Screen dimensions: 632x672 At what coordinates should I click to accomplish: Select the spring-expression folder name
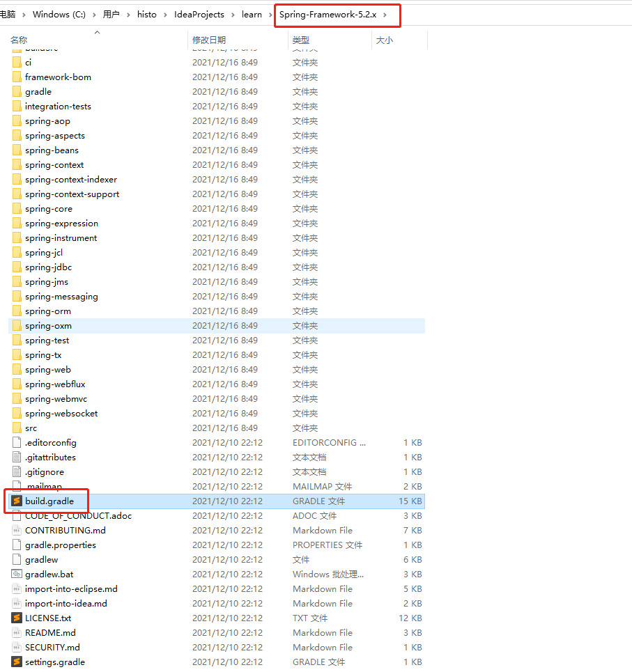[x=62, y=224]
